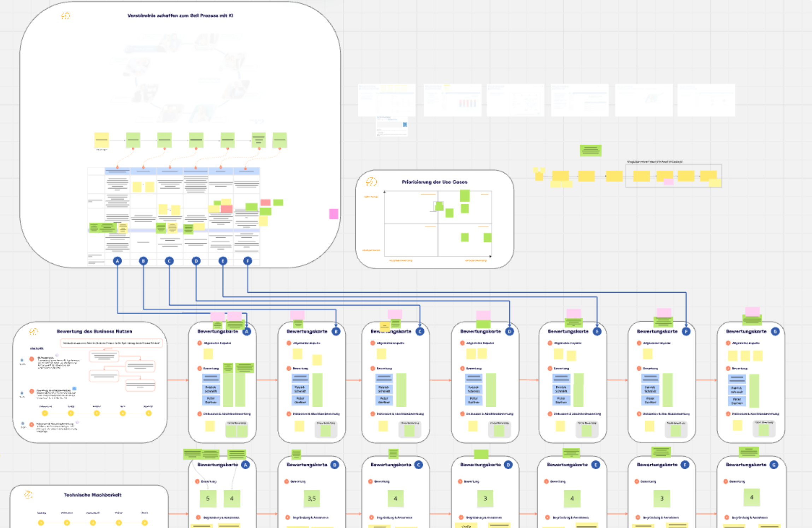This screenshot has height=528, width=812.
Task: Select the orange logo in Priorisierung der Use Cases frame
Action: [x=371, y=182]
